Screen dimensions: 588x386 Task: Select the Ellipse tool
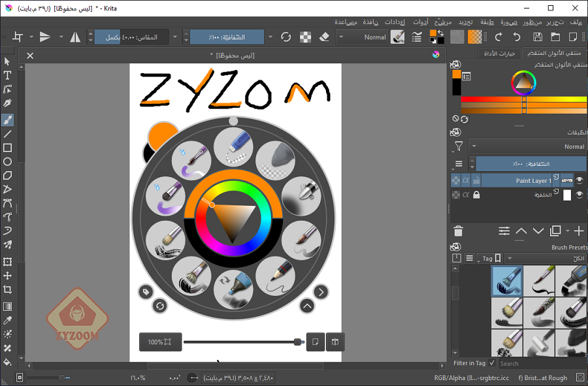coord(7,162)
